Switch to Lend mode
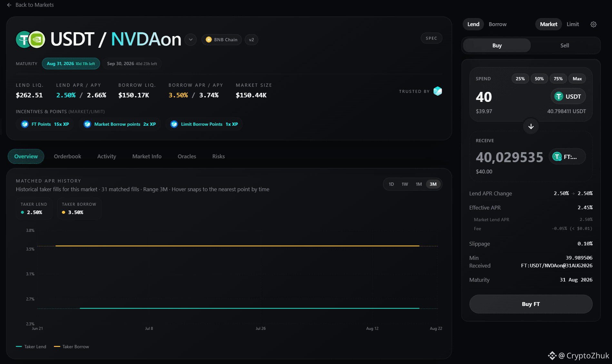The width and height of the screenshot is (612, 364). (473, 24)
